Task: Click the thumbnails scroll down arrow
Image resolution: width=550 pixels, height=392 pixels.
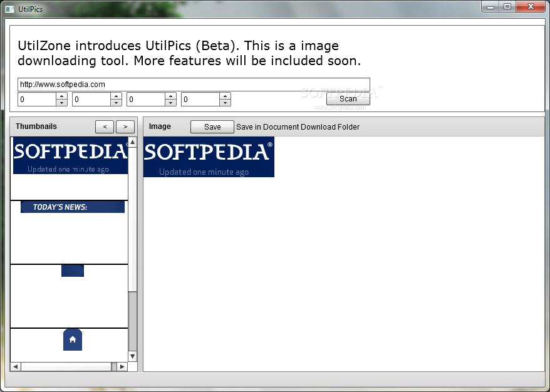Action: [132, 356]
